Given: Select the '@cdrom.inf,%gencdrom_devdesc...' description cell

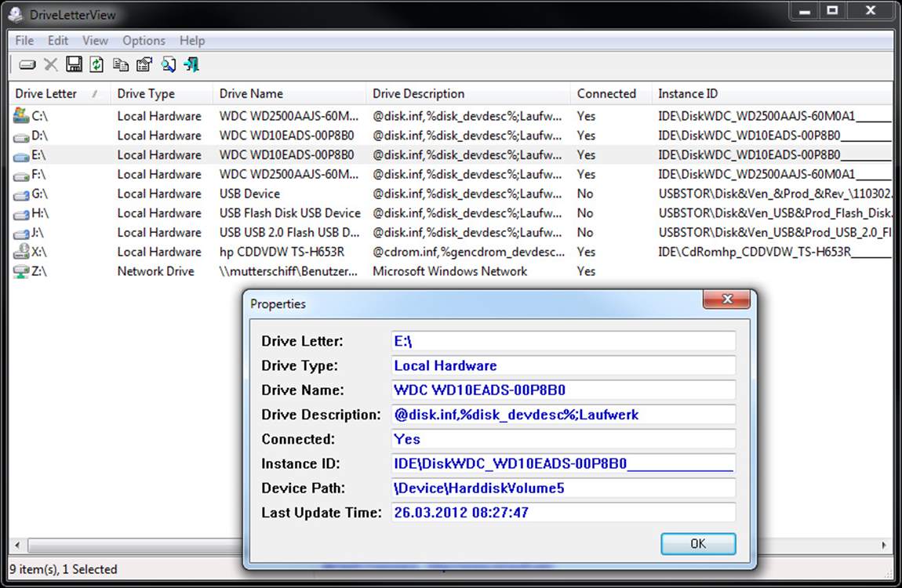Looking at the screenshot, I should tap(469, 252).
